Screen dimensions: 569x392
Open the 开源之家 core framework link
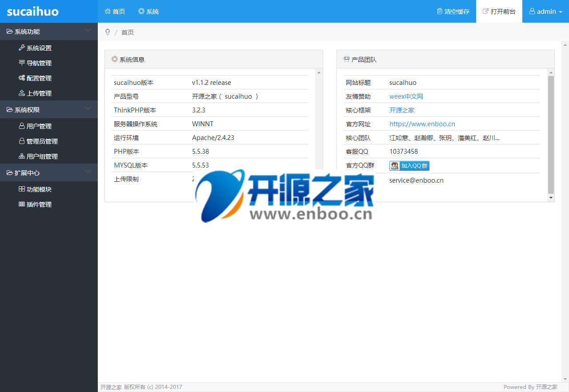(402, 110)
